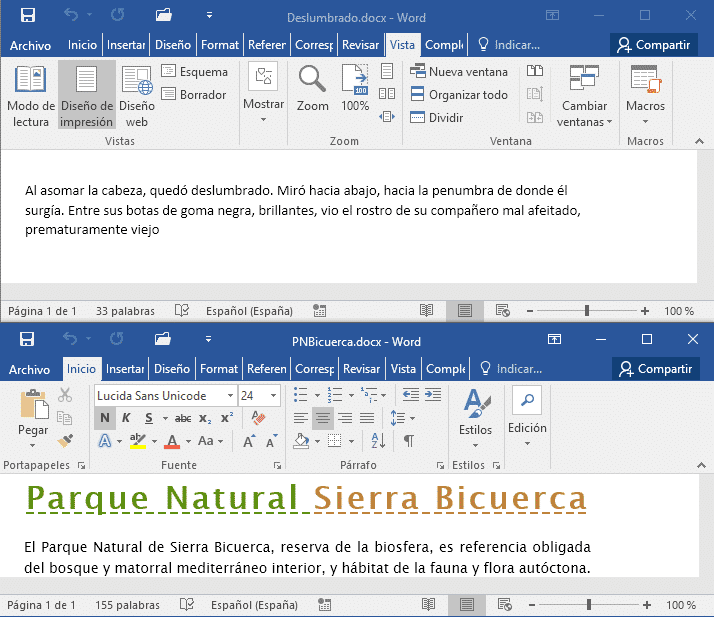Switch to Modo de lectura view
Viewport: 714px width, 617px height.
pos(31,95)
